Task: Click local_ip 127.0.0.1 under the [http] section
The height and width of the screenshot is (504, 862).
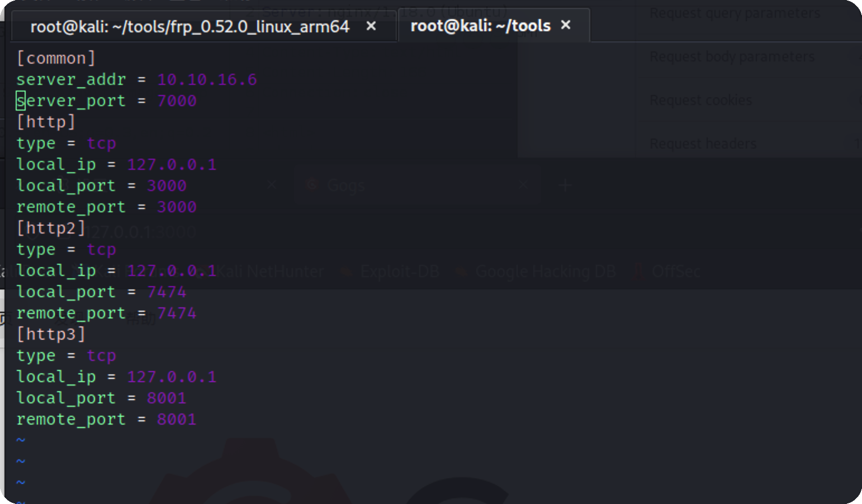Action: tap(172, 164)
